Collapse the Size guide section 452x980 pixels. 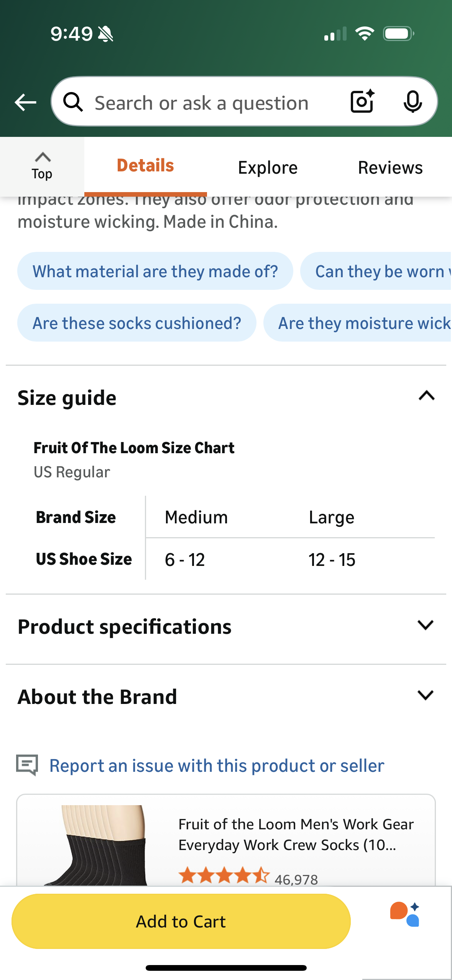point(426,396)
